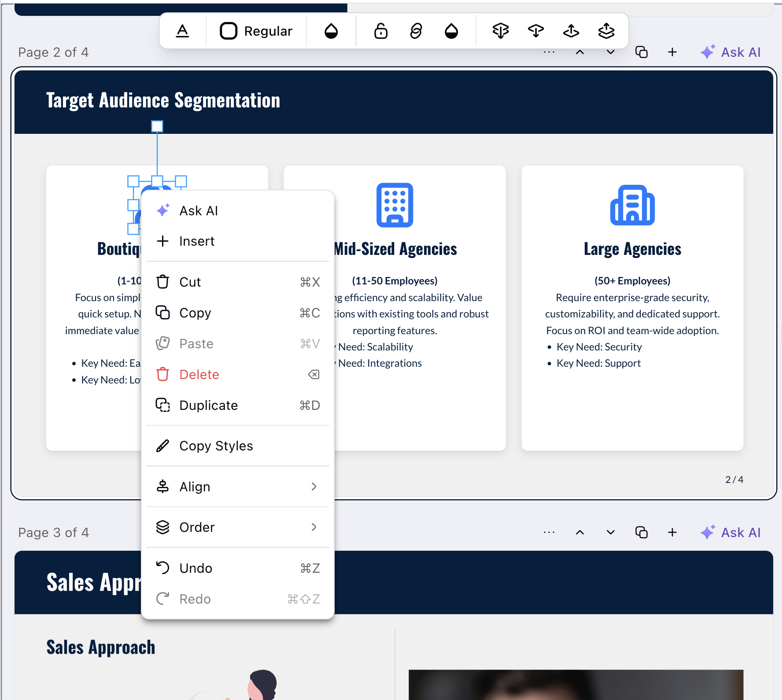
Task: Choose Copy Styles in the context menu
Action: (216, 446)
